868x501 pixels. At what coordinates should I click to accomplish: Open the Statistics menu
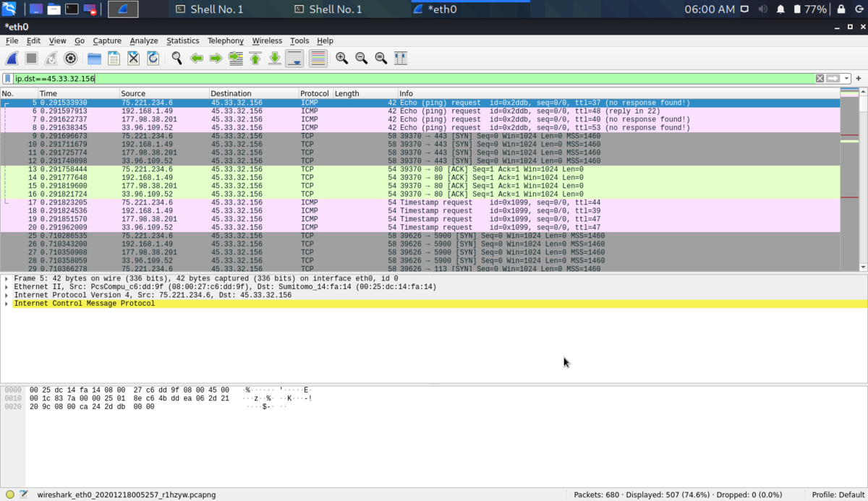(183, 40)
